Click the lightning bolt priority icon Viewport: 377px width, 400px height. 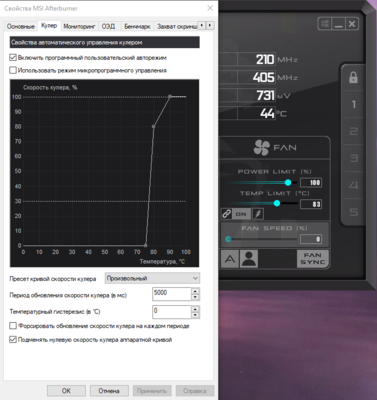pyautogui.click(x=258, y=214)
